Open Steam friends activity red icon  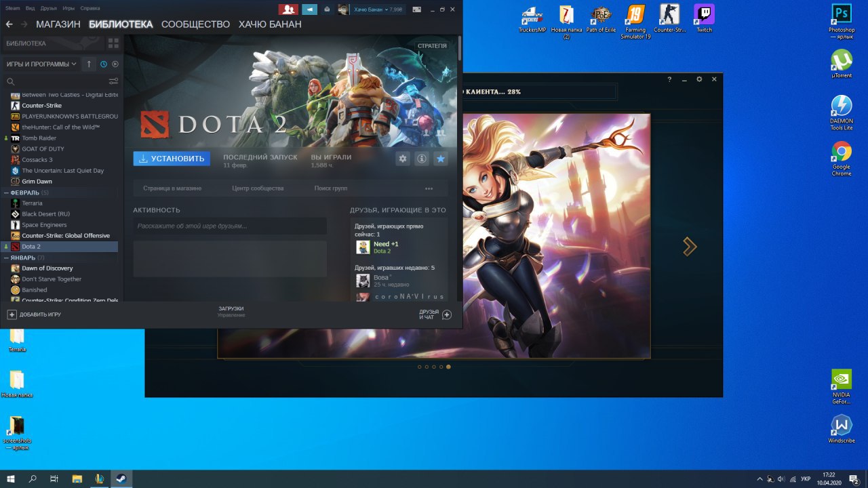pos(288,9)
